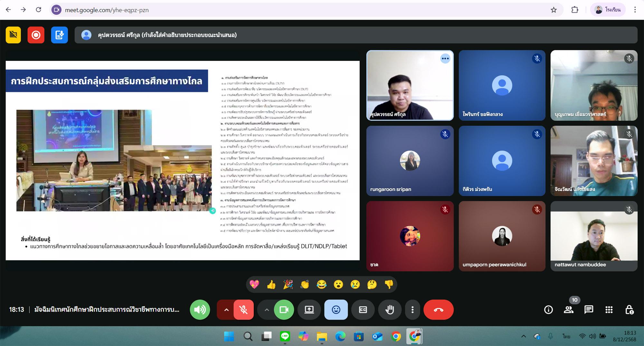Send the thumbs up reaction

271,284
